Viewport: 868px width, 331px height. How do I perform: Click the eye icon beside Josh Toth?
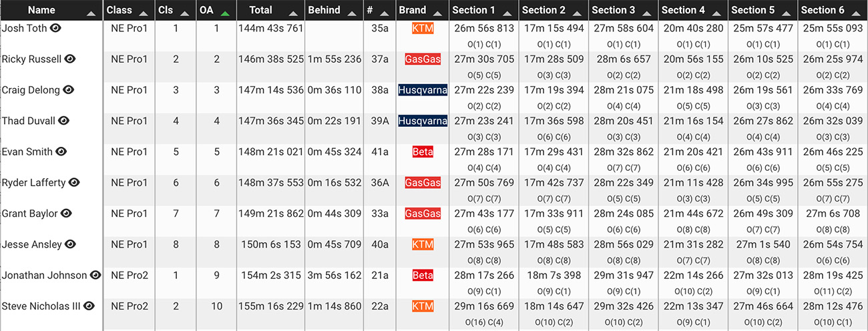click(56, 28)
